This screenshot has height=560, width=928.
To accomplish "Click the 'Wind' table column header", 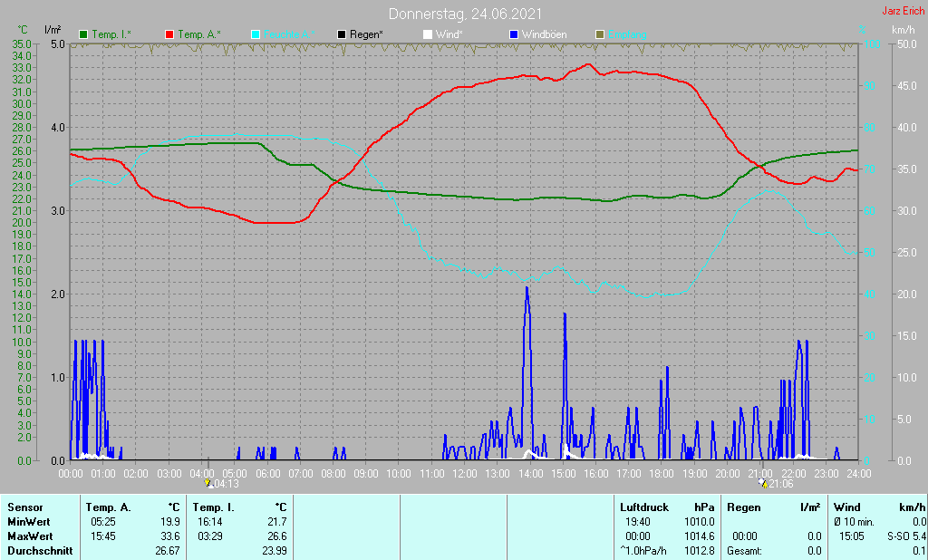I will pos(847,507).
